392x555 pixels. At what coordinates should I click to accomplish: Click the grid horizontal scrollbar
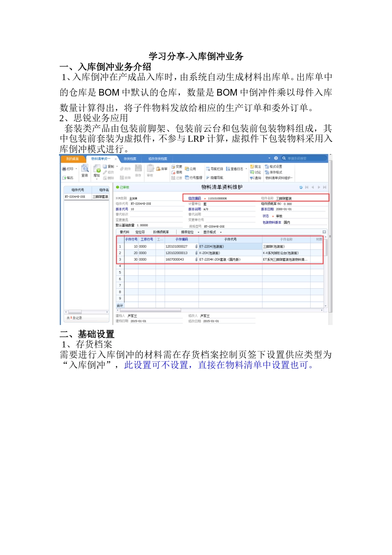click(220, 310)
